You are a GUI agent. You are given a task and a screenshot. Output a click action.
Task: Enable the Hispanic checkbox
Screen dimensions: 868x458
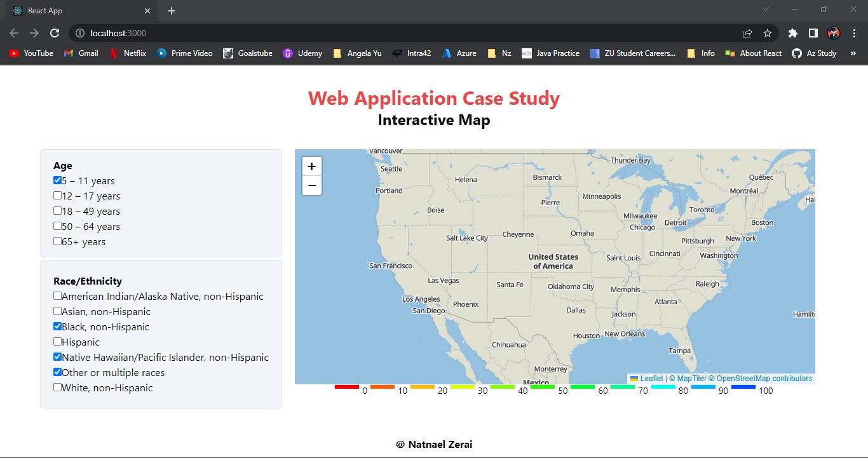coord(57,342)
